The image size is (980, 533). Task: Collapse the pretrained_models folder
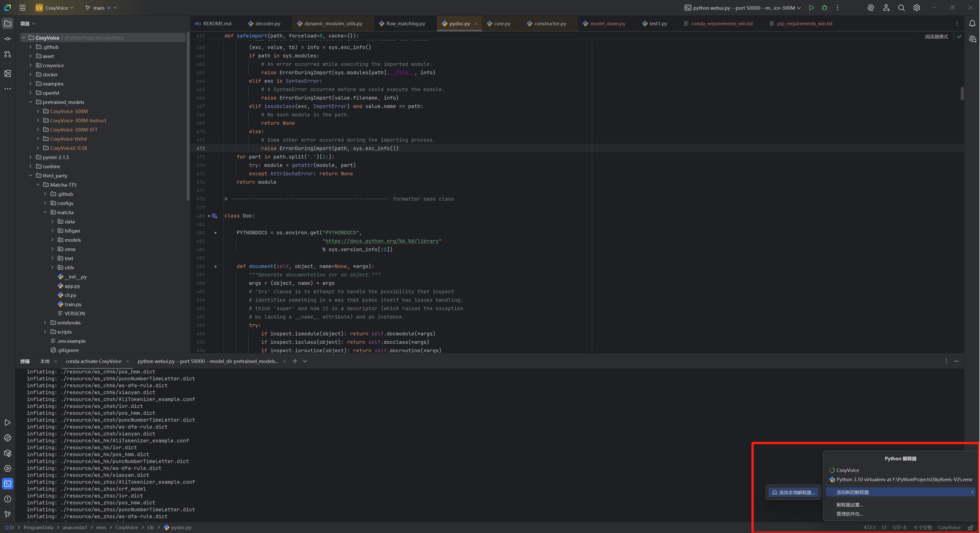coord(31,102)
